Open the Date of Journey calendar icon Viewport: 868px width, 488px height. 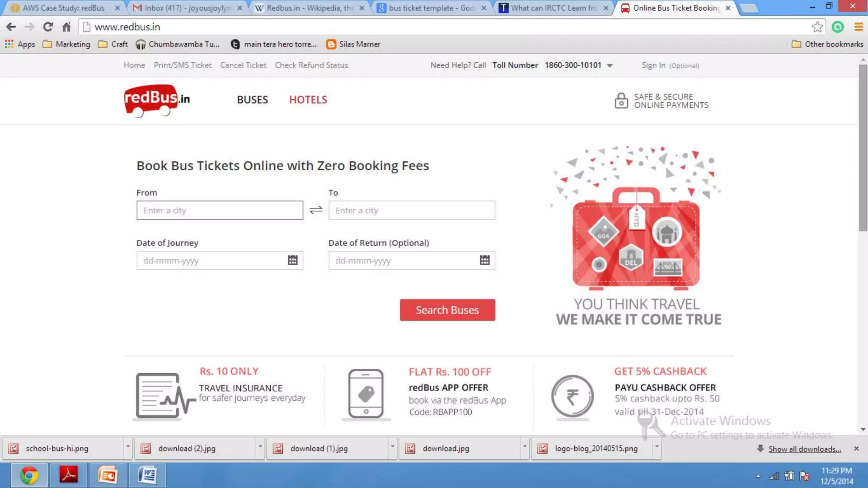tap(292, 260)
